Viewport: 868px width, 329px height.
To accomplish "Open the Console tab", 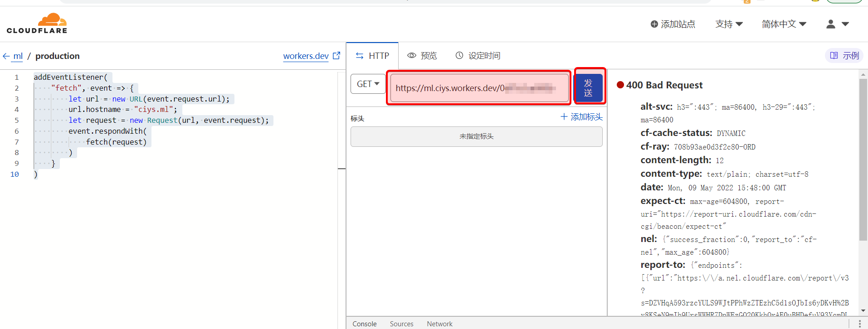I will [x=365, y=324].
